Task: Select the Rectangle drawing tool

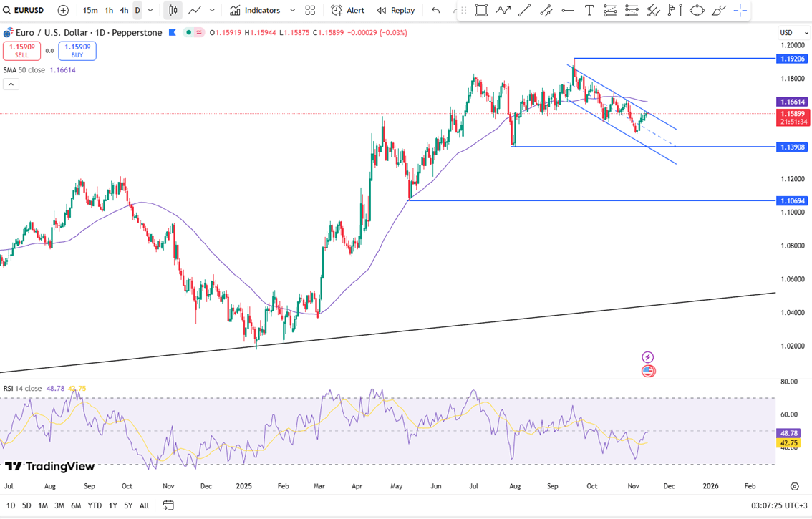Action: 481,11
